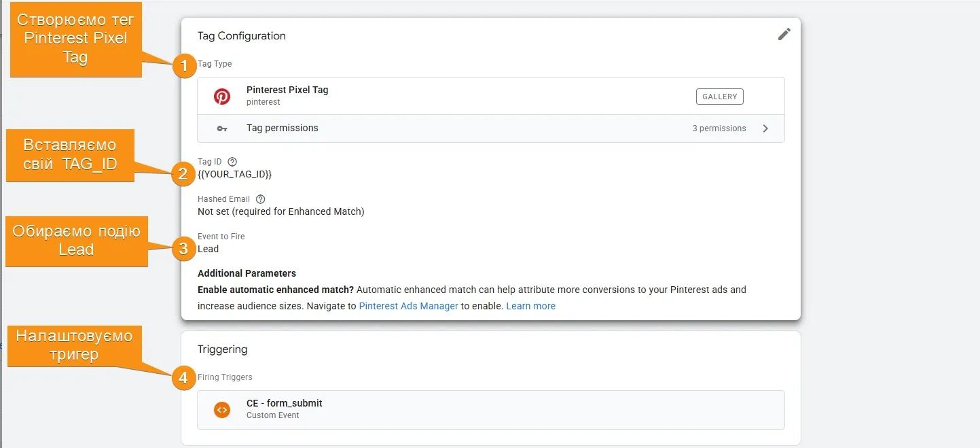980x448 pixels.
Task: Click the Tag Configuration heading
Action: [242, 36]
